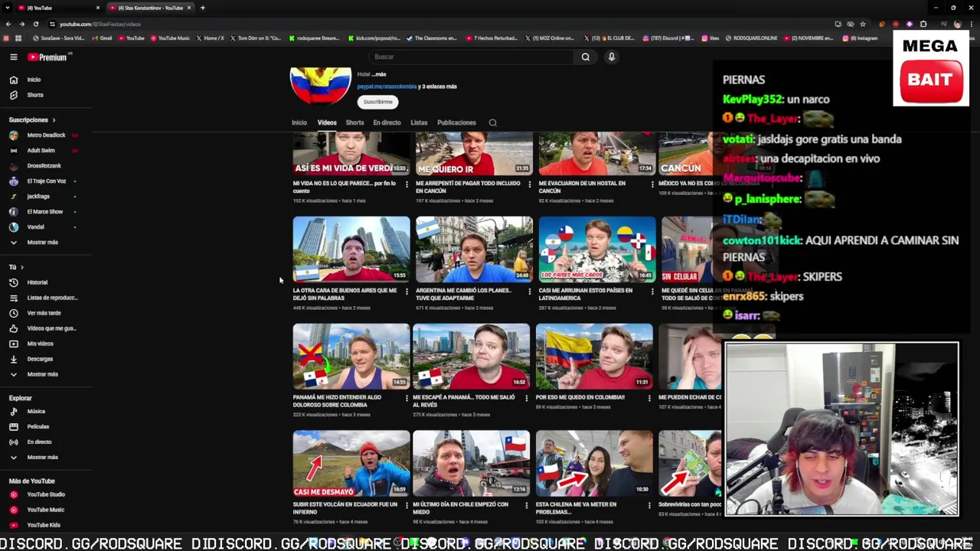Select the Listas channel tab
Viewport: 980px width, 551px height.
419,122
